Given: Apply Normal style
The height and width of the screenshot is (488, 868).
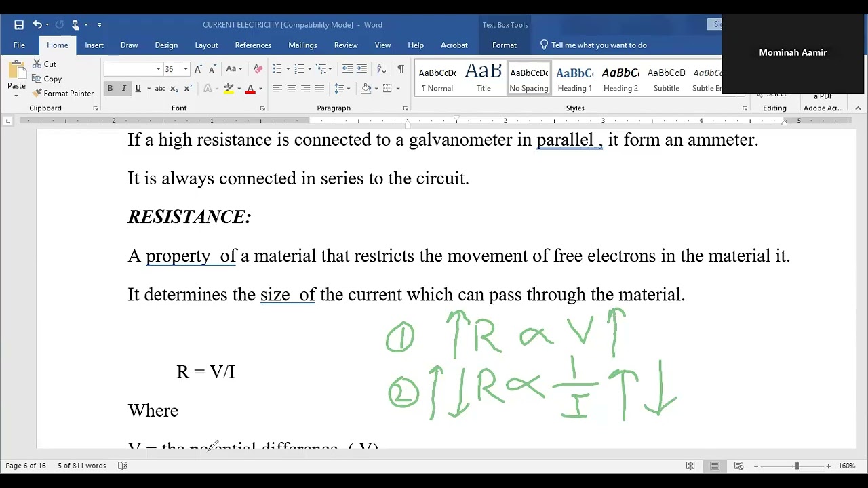Looking at the screenshot, I should pos(437,79).
